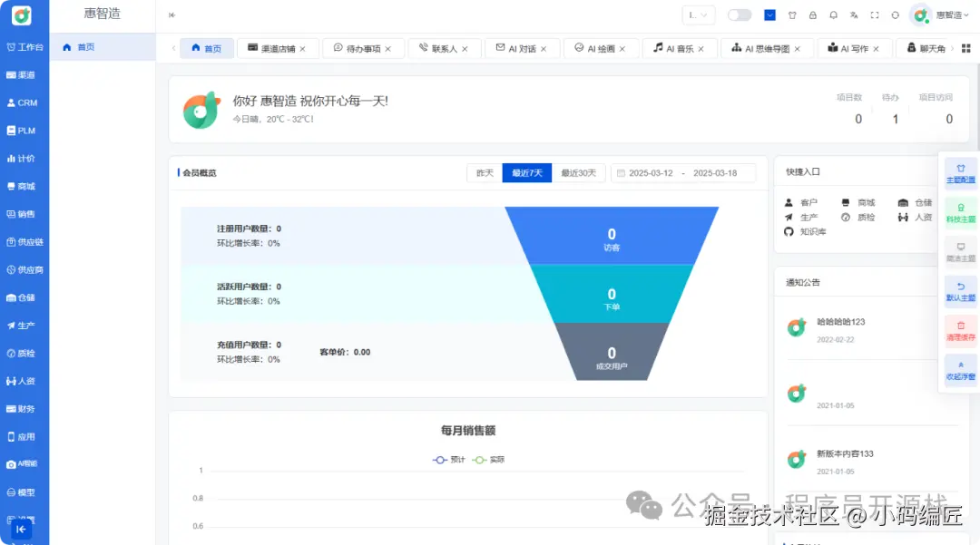Click the language switch icon
The image size is (980, 545).
854,15
